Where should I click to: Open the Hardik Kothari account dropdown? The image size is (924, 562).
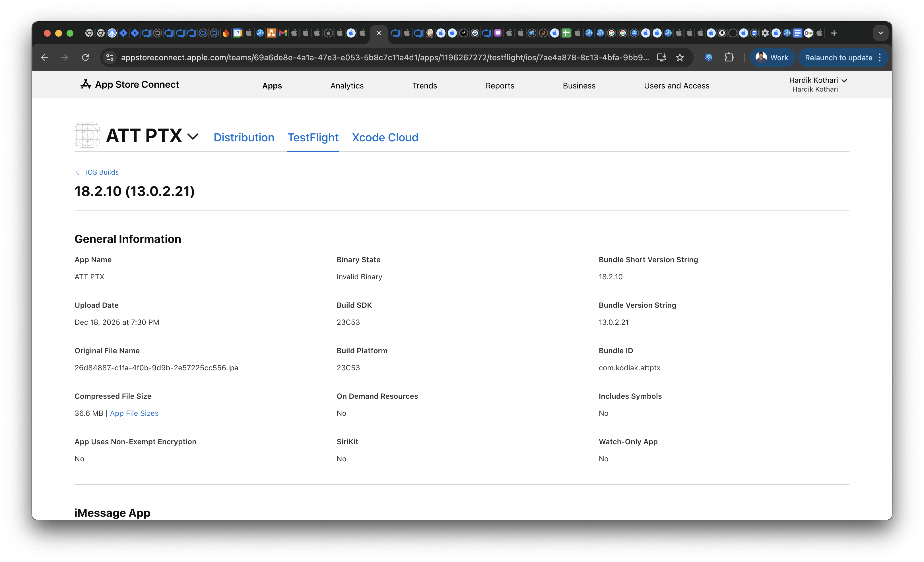[818, 80]
